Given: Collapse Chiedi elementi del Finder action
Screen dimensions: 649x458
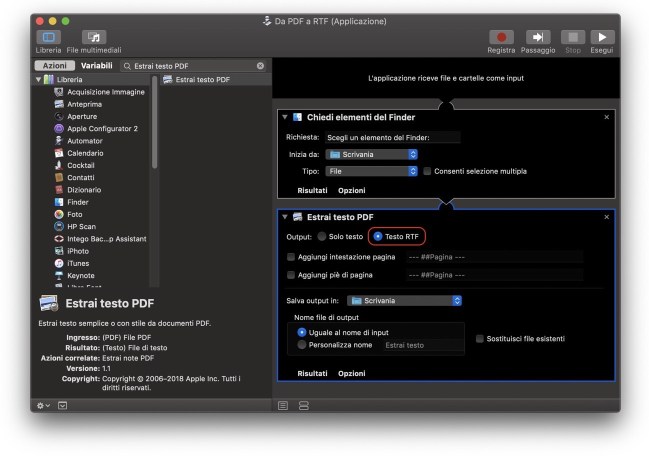Looking at the screenshot, I should (x=285, y=117).
